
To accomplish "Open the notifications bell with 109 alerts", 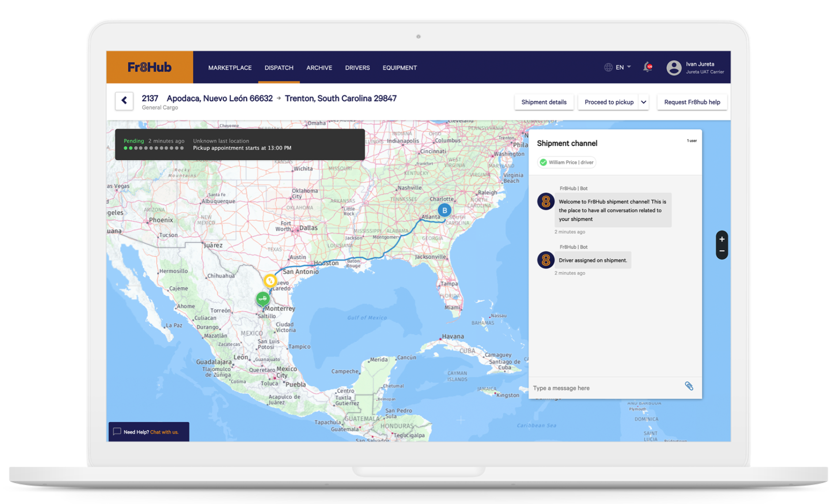I will [647, 67].
